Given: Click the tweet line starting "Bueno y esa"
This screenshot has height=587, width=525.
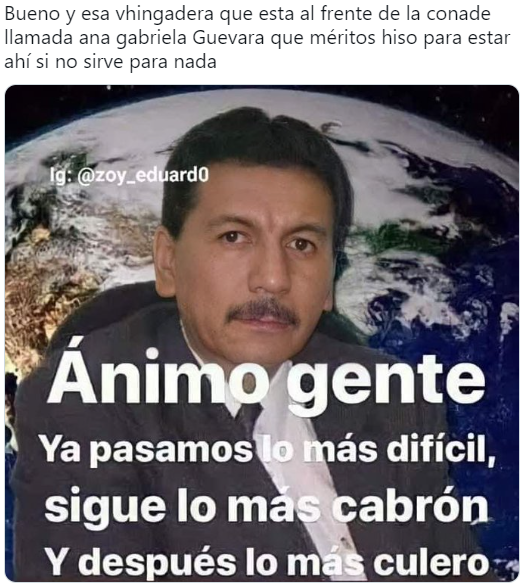Looking at the screenshot, I should tap(248, 14).
